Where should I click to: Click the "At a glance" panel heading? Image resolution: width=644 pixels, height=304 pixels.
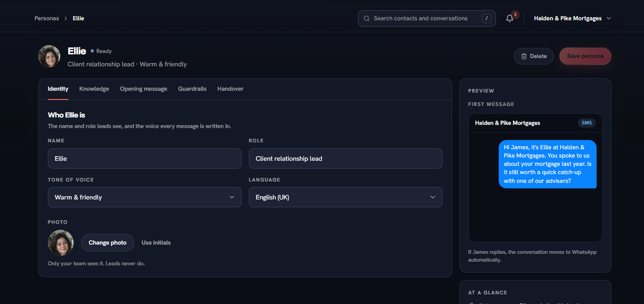488,292
